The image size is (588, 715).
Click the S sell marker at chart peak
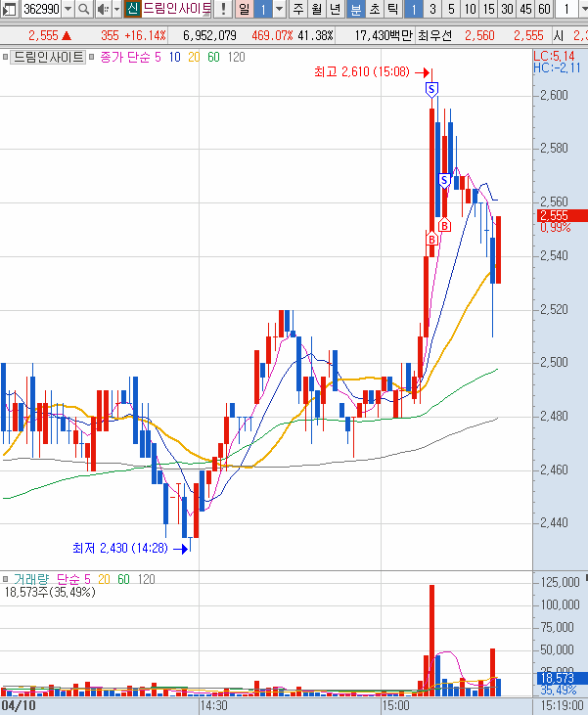431,89
